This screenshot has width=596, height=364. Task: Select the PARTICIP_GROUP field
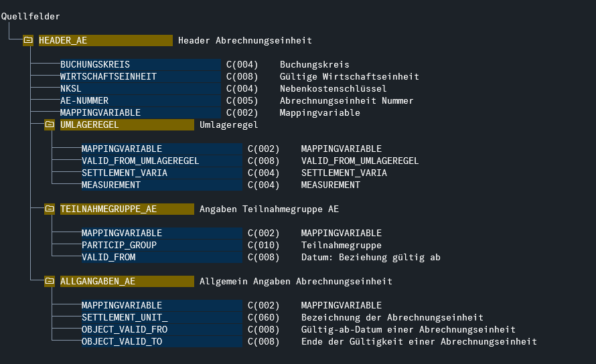161,246
